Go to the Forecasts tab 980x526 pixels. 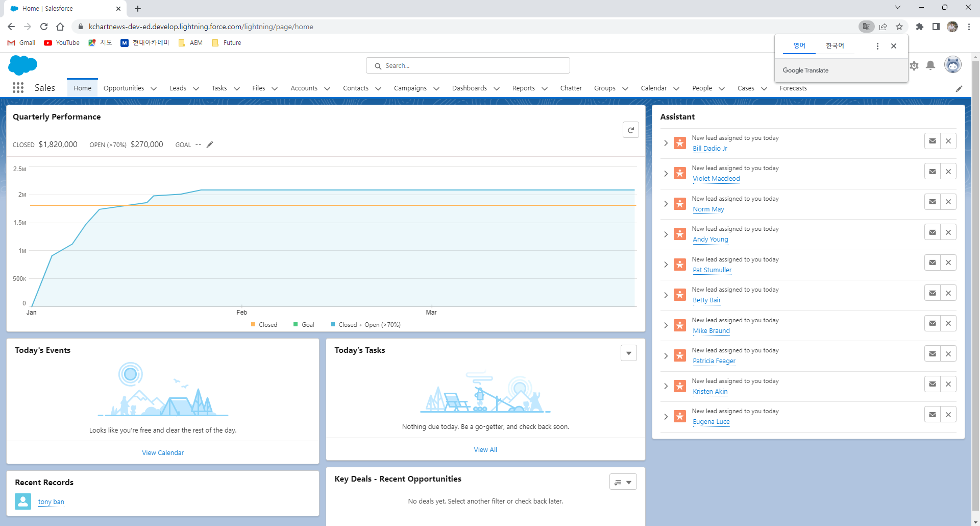(x=793, y=88)
